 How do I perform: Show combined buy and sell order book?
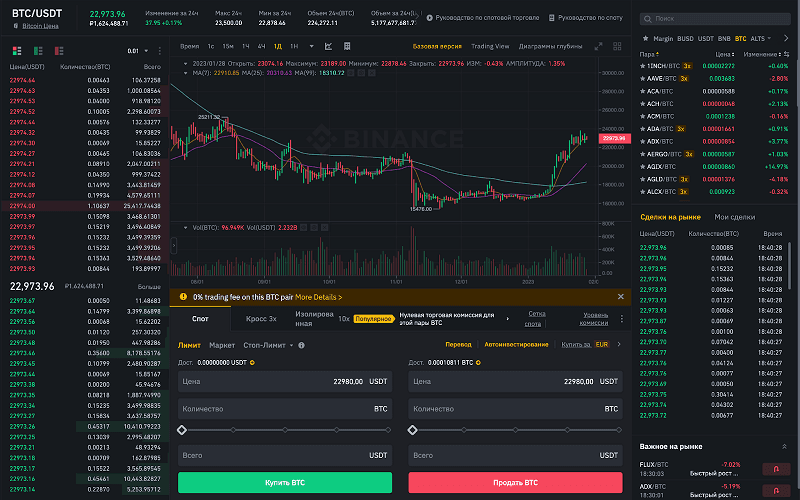pyautogui.click(x=17, y=51)
